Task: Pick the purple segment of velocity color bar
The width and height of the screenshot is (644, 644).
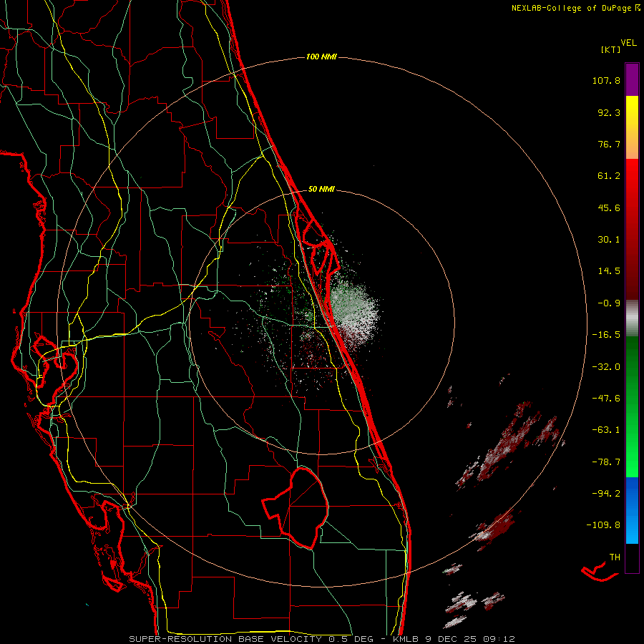Action: (632, 79)
